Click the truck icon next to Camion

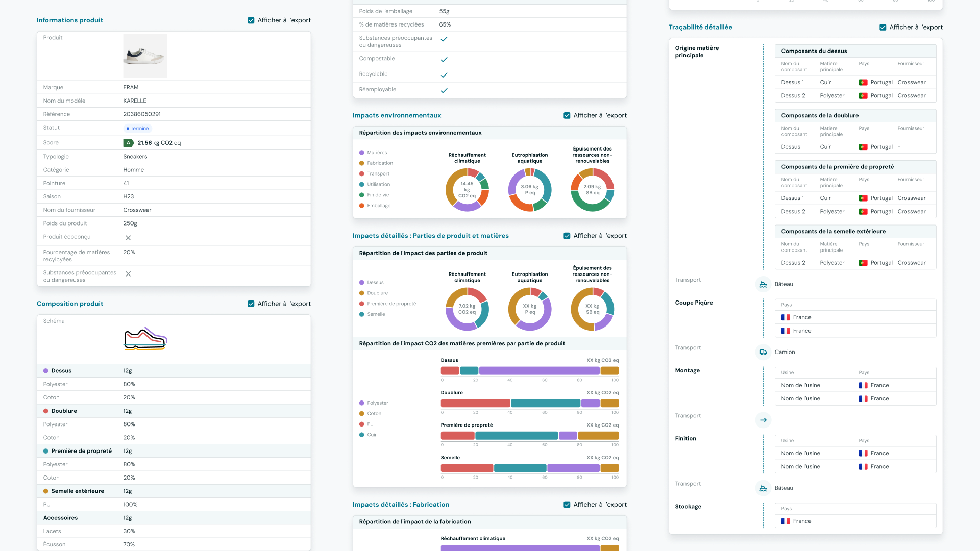coord(763,352)
